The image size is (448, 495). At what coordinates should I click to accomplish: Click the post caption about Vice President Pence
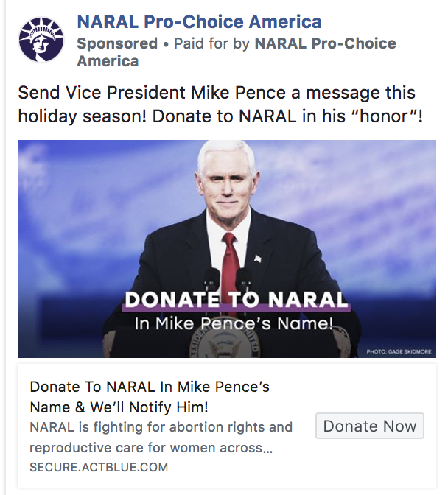220,104
